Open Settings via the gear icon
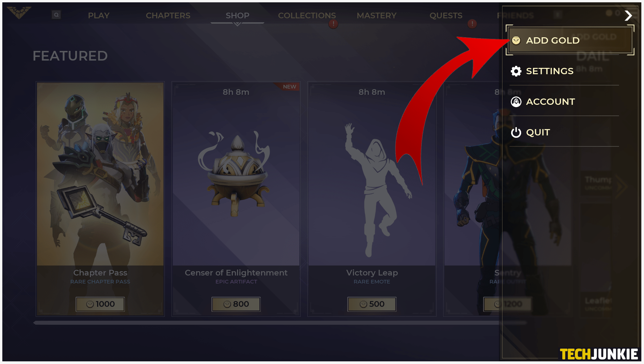This screenshot has width=644, height=364. point(516,71)
